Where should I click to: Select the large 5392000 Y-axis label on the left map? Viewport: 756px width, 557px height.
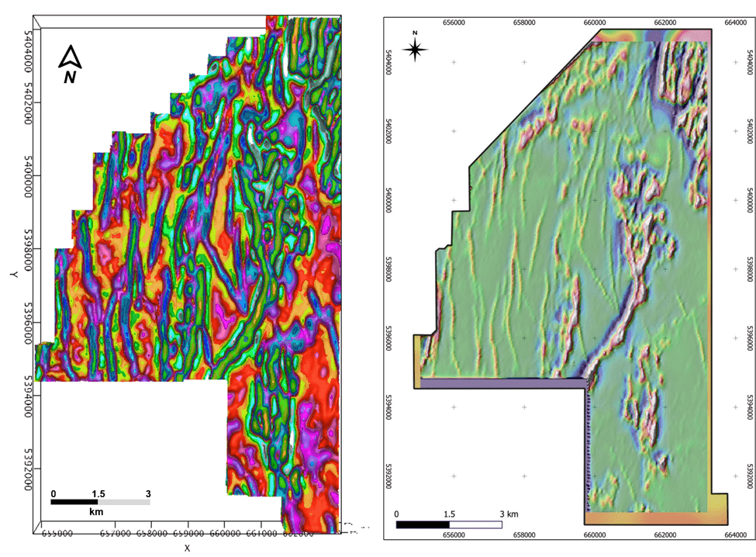28,469
